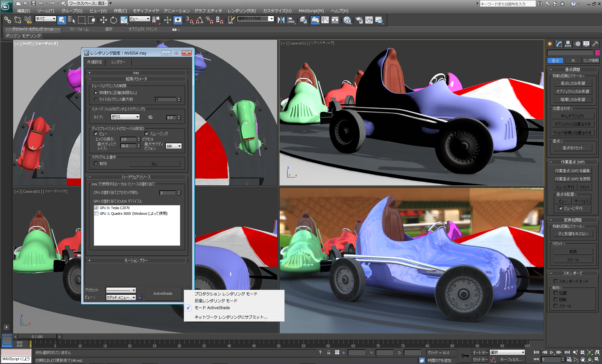Open the Curve Editor icon
The height and width of the screenshot is (364, 602).
pyautogui.click(x=325, y=20)
